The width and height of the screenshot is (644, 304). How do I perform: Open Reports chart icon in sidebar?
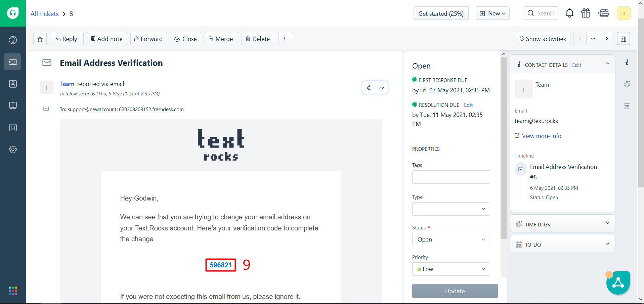pyautogui.click(x=13, y=128)
